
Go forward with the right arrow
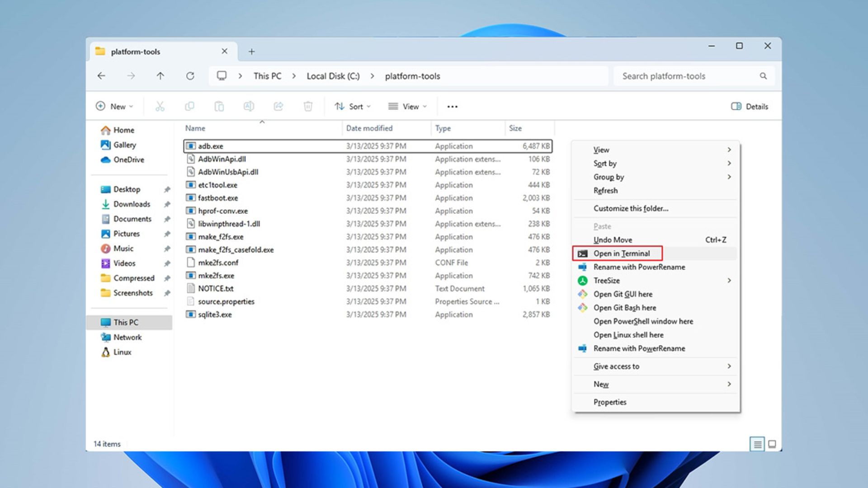pyautogui.click(x=131, y=76)
